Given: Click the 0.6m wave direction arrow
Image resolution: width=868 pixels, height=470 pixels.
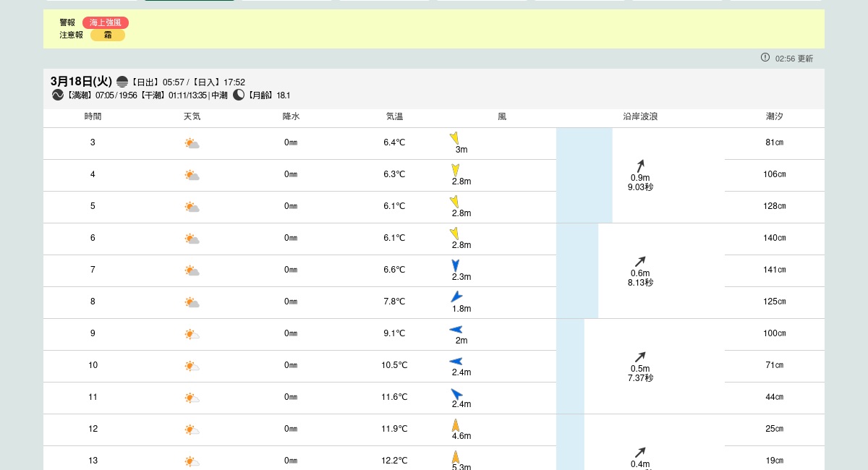Looking at the screenshot, I should pos(640,261).
